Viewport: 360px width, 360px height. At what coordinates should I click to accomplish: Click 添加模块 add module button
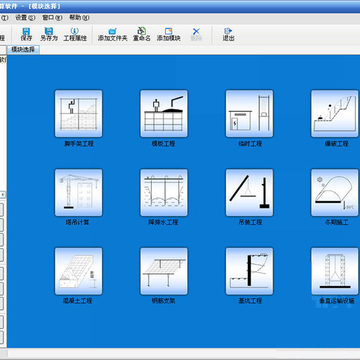[x=169, y=34]
